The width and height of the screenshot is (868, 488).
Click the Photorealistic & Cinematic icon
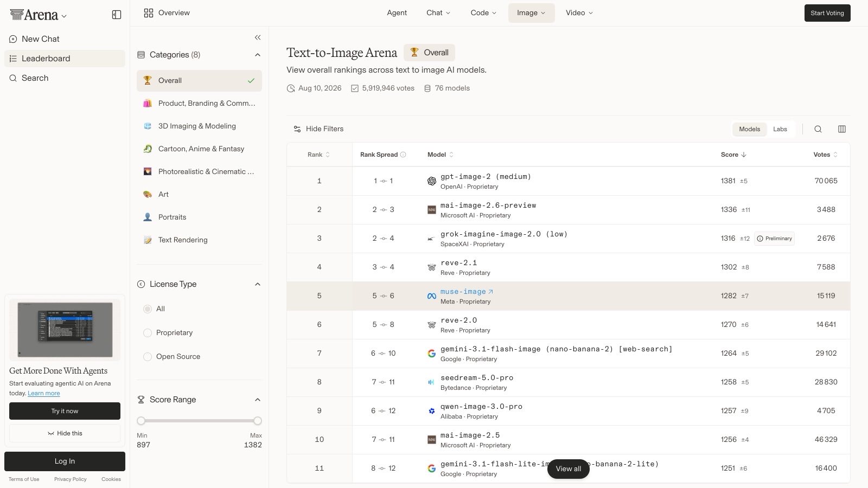148,171
